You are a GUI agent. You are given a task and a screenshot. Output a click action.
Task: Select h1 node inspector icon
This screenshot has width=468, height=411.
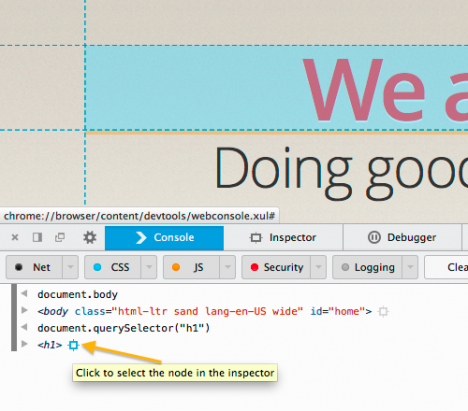(x=73, y=345)
